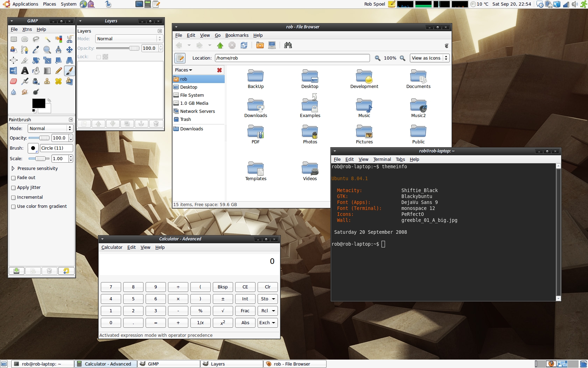Toggle Use color from gradient checkbox
Viewport: 588px width, 368px height.
tap(13, 207)
